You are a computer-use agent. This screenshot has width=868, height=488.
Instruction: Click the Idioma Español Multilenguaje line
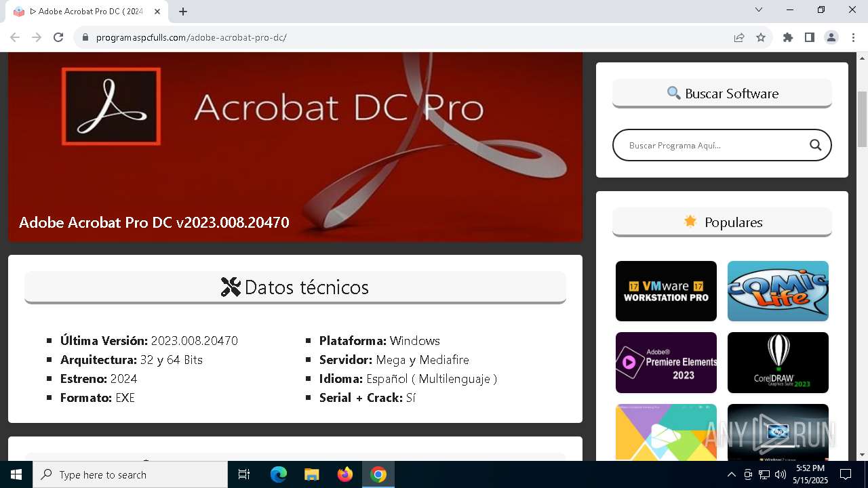click(408, 379)
